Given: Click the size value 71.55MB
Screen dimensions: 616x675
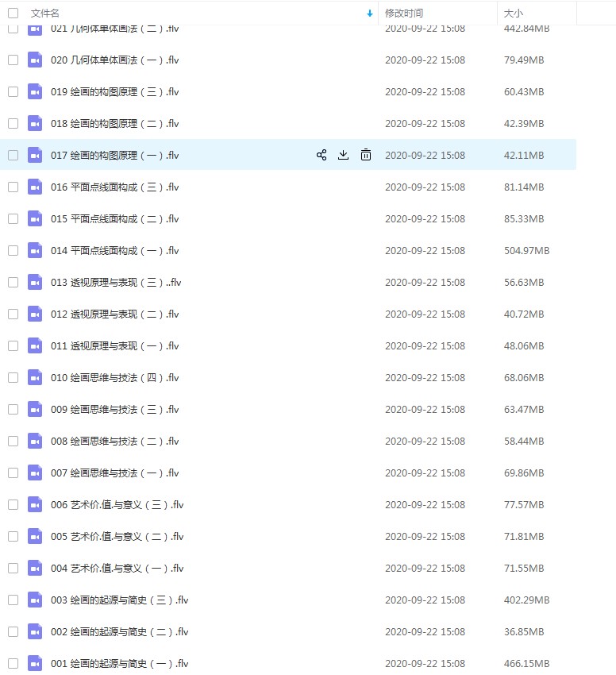Looking at the screenshot, I should 524,569.
